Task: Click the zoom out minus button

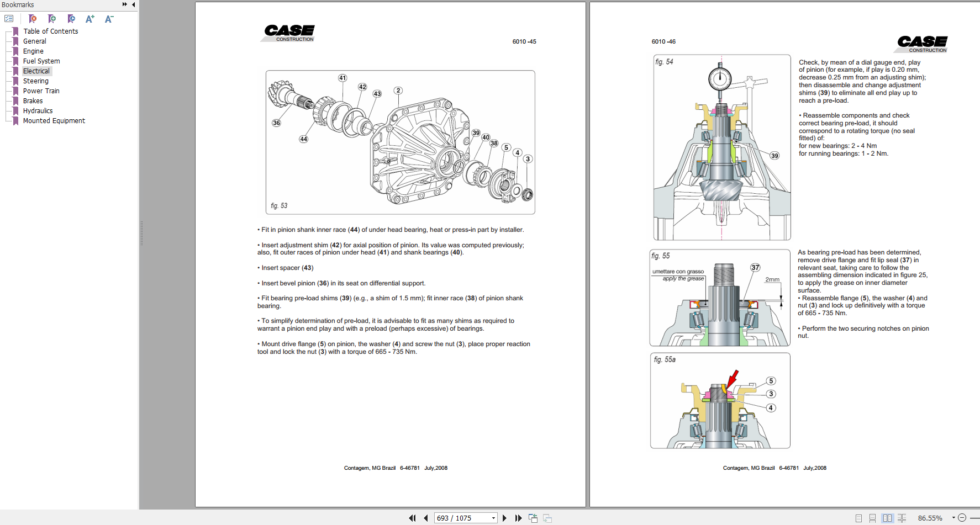Action: (x=962, y=518)
